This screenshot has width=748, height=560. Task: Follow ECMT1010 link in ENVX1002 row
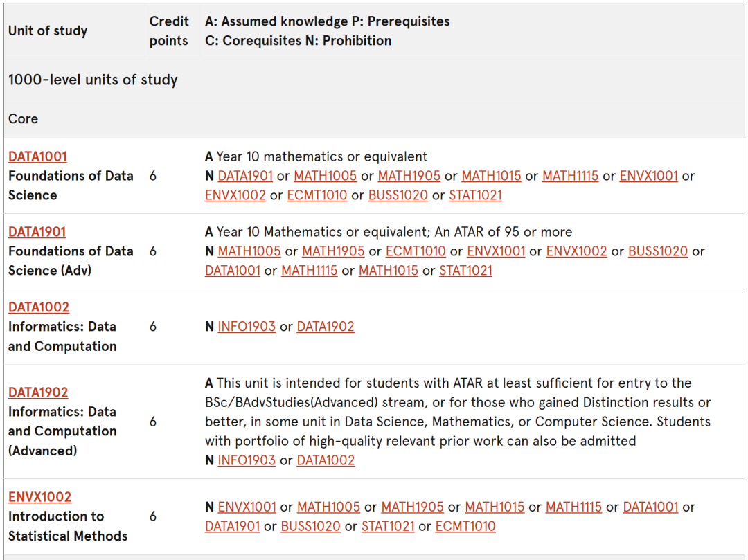465,526
